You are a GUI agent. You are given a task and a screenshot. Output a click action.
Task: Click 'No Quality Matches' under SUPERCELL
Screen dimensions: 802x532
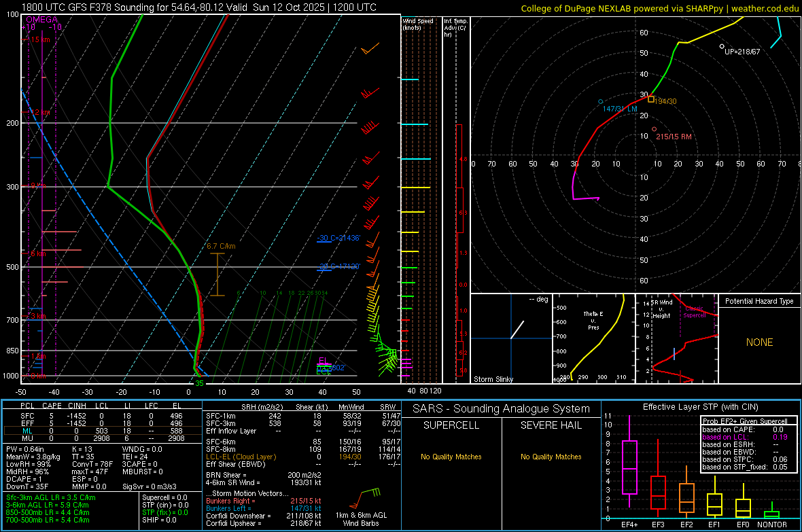[x=451, y=457]
